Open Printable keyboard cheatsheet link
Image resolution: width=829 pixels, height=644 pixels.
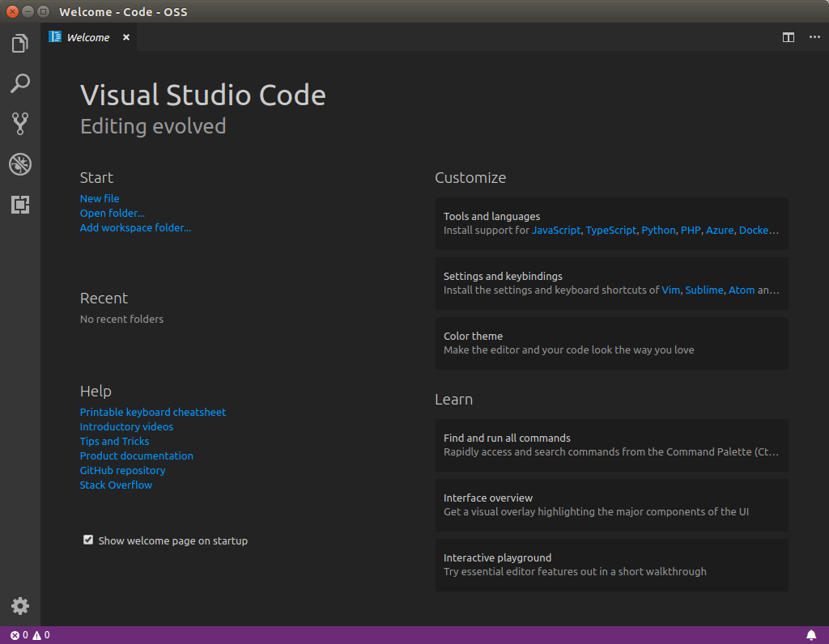153,412
